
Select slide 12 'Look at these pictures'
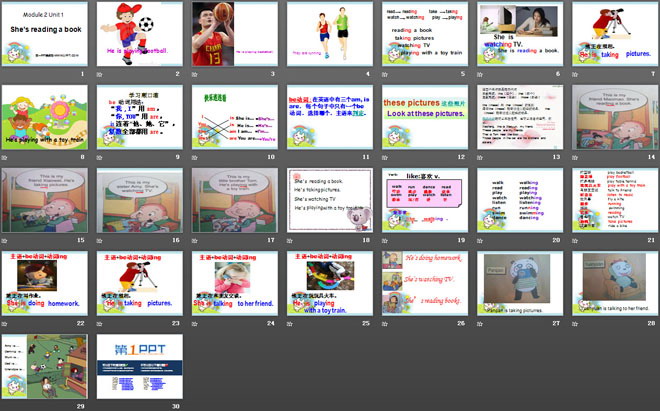[425, 117]
